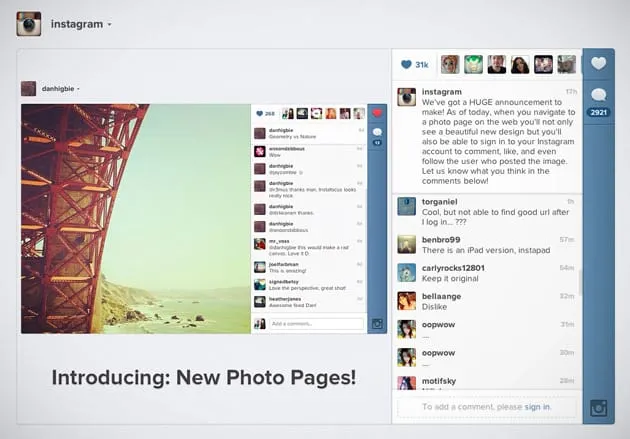Open benbro99's profile link
630x439 pixels.
(441, 240)
